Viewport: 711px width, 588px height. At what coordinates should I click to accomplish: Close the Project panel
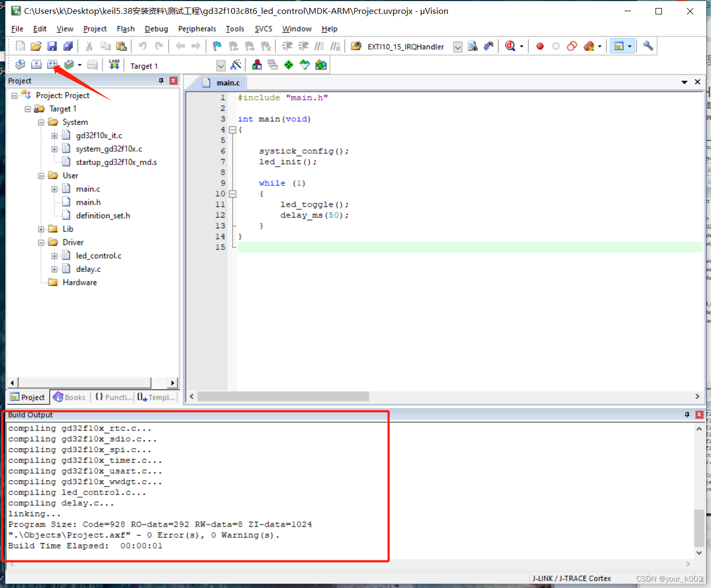point(173,81)
